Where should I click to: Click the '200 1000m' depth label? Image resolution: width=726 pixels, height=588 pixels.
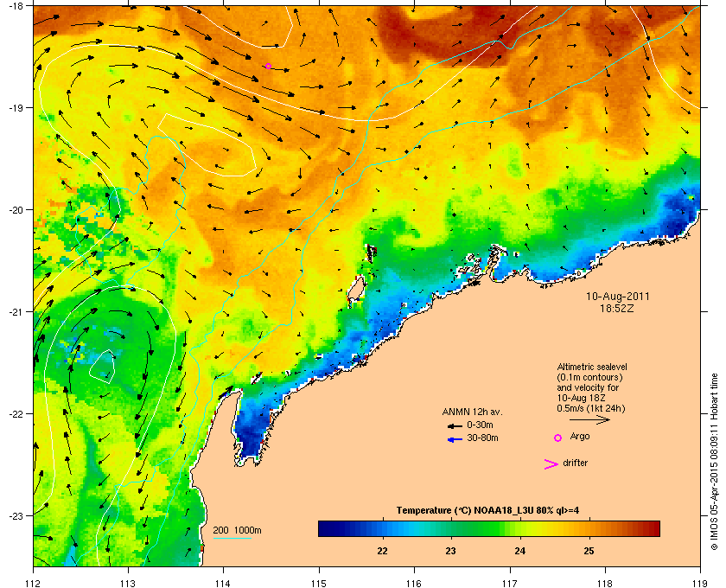coord(237,531)
